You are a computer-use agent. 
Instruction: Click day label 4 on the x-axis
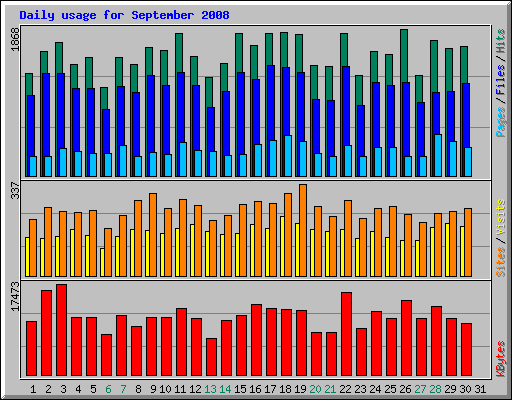click(x=78, y=389)
